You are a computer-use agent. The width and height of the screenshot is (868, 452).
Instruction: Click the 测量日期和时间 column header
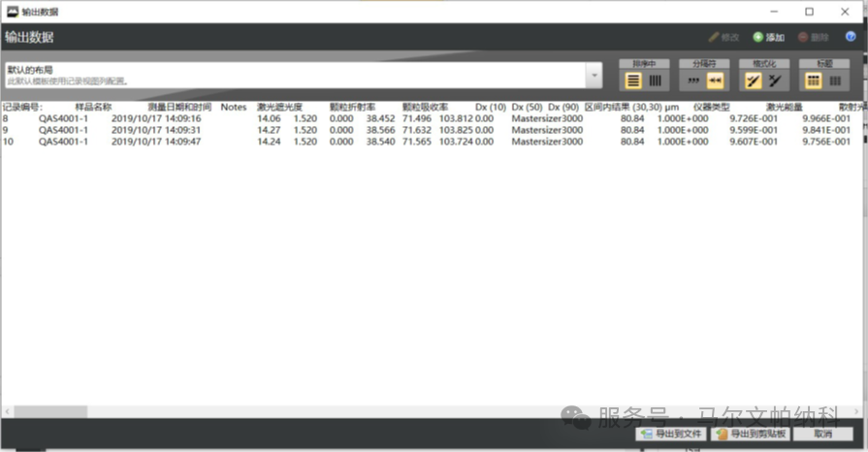[x=179, y=107]
